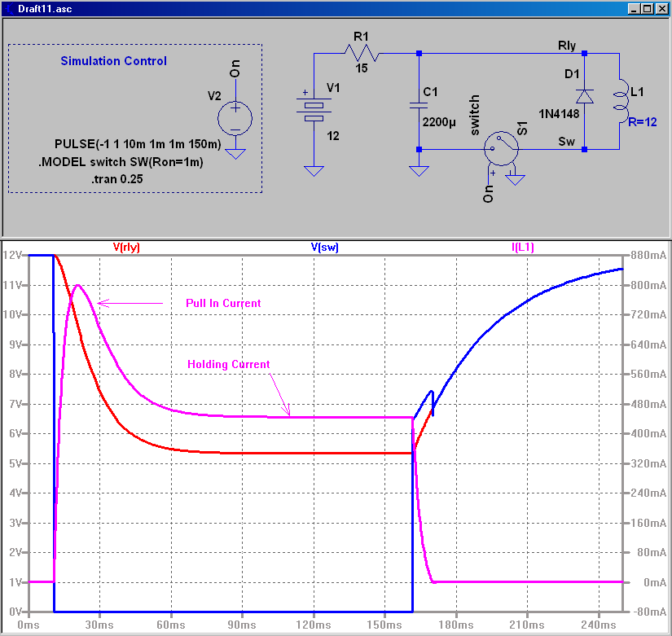Click the 1N4148 diode model label
Viewport: 672px width, 636px height.
(559, 114)
